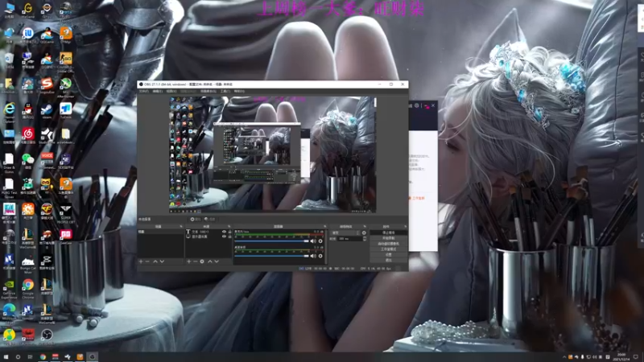The image size is (644, 362).
Task: Select the scene entry in the Scenes list
Action: tap(160, 232)
